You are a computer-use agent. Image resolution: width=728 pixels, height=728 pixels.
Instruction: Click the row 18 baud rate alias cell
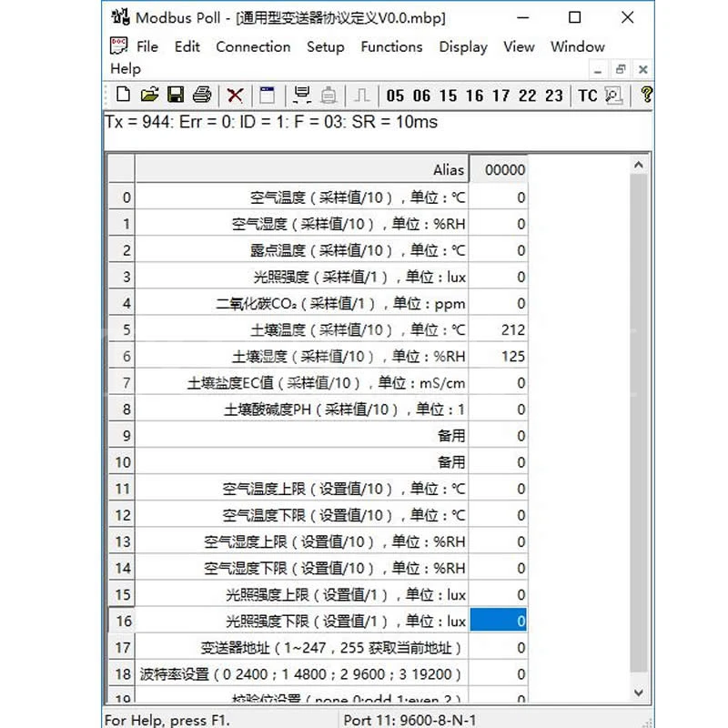click(x=302, y=673)
